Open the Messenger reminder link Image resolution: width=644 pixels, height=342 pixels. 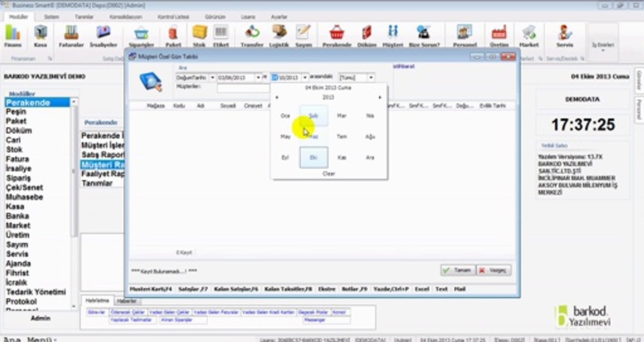(x=314, y=320)
